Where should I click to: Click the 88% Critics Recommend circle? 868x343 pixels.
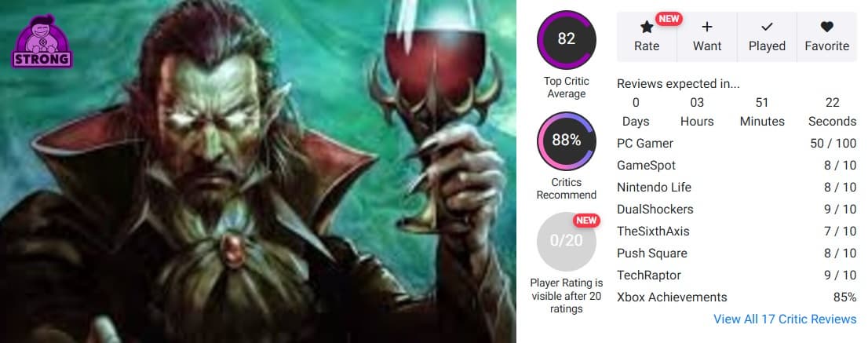click(x=567, y=140)
